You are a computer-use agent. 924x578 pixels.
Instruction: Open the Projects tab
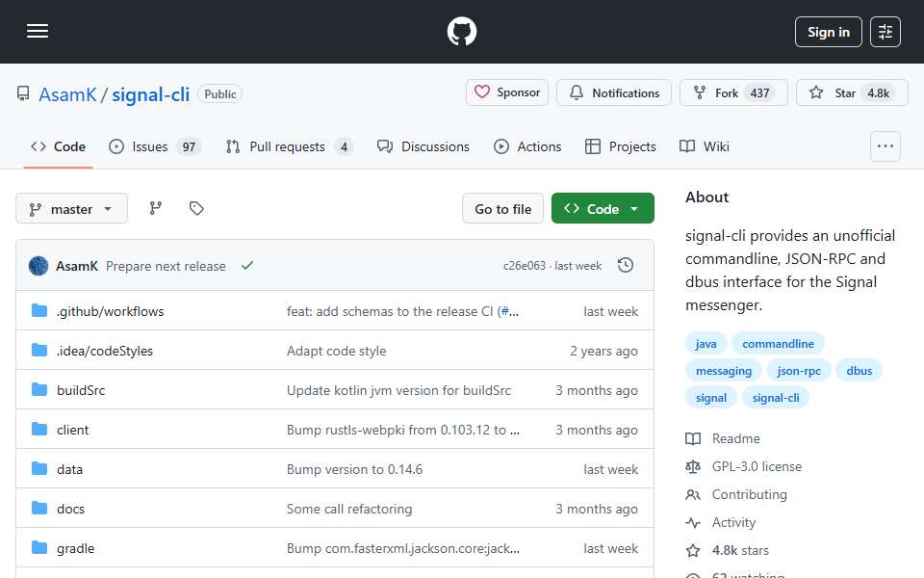point(621,146)
